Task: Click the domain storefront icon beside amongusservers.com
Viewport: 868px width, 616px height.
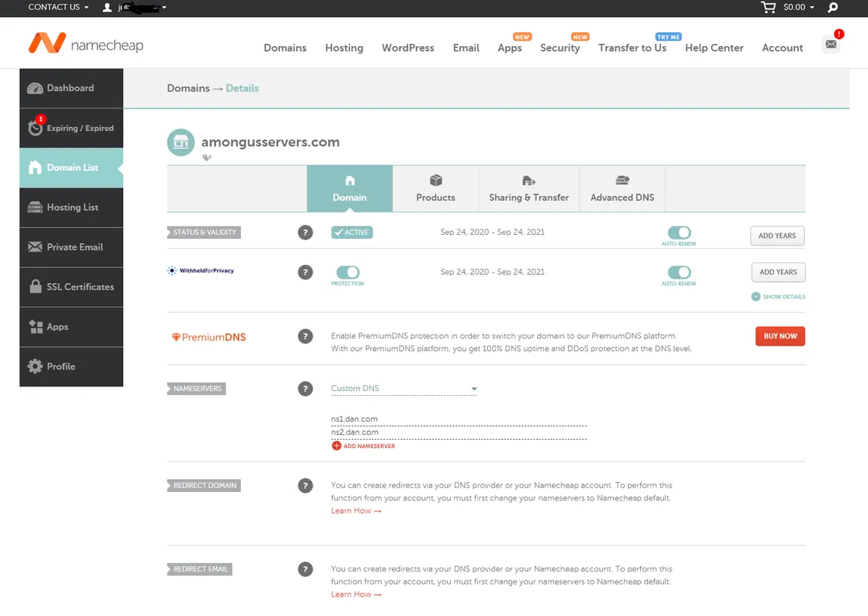Action: pos(181,142)
